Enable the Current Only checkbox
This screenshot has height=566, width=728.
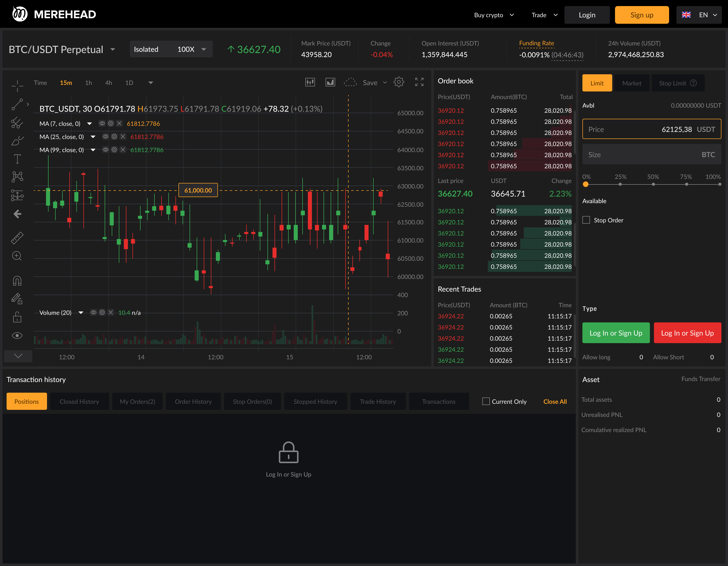point(486,402)
